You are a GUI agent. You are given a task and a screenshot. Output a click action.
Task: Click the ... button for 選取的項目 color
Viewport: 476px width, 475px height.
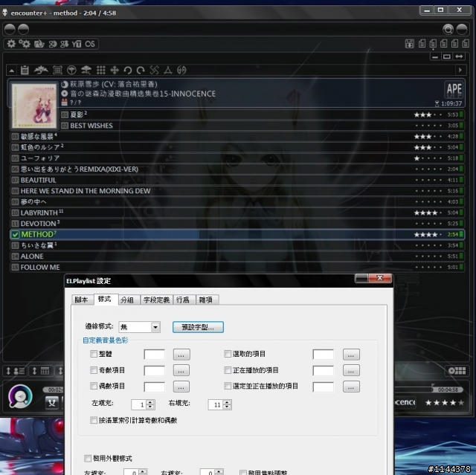(351, 355)
